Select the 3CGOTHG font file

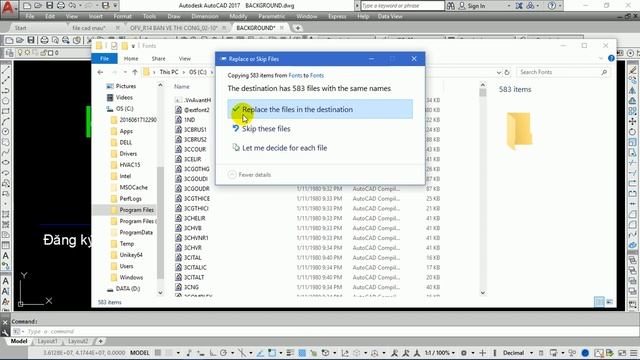[x=196, y=169]
